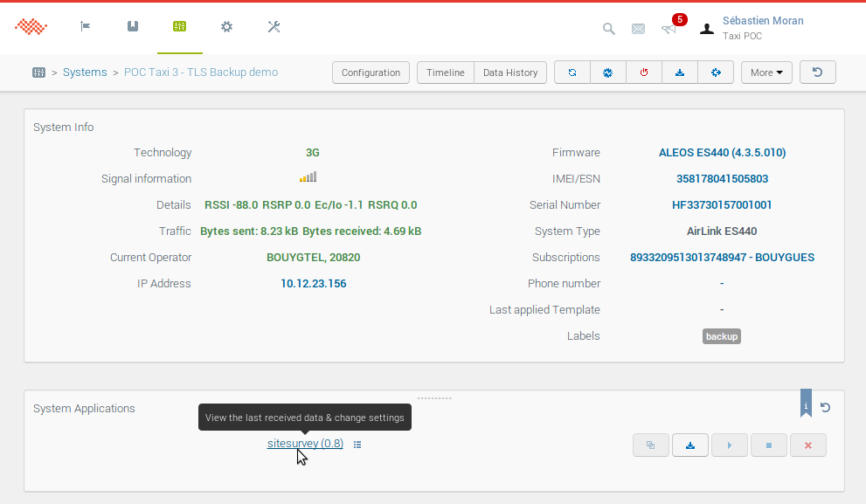Click the red power reboot icon
This screenshot has height=504, width=866.
pyautogui.click(x=644, y=72)
